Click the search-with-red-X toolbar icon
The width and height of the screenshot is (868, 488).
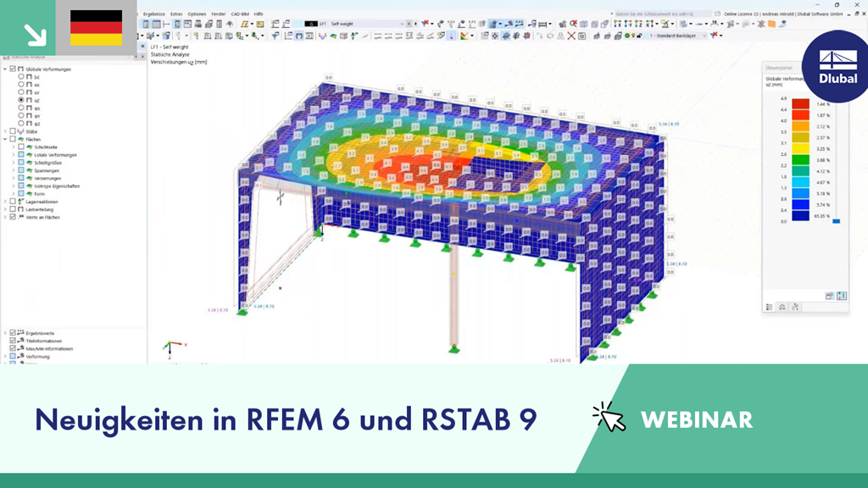pyautogui.click(x=574, y=24)
